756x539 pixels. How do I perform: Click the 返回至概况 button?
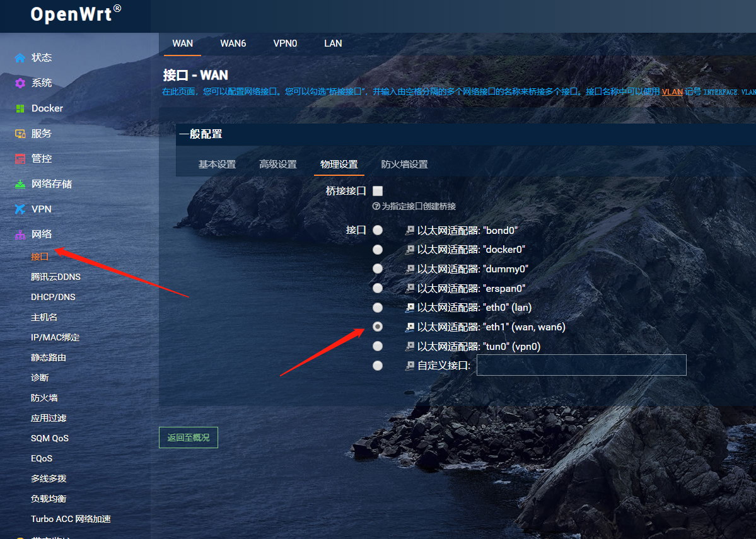(188, 438)
